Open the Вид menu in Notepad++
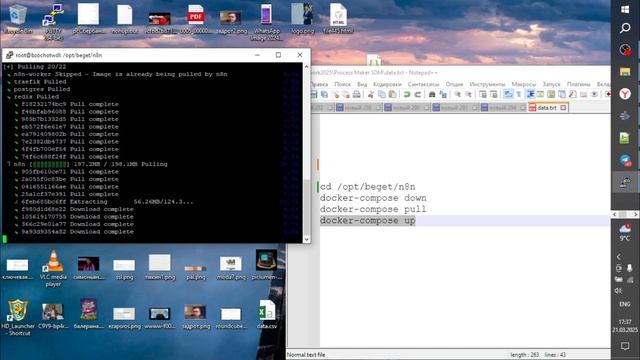The image size is (640, 360). click(x=362, y=84)
